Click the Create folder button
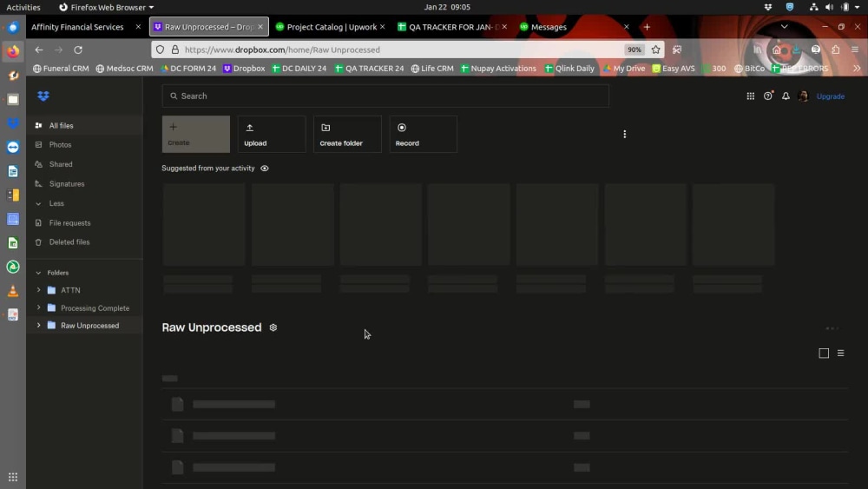 348,134
